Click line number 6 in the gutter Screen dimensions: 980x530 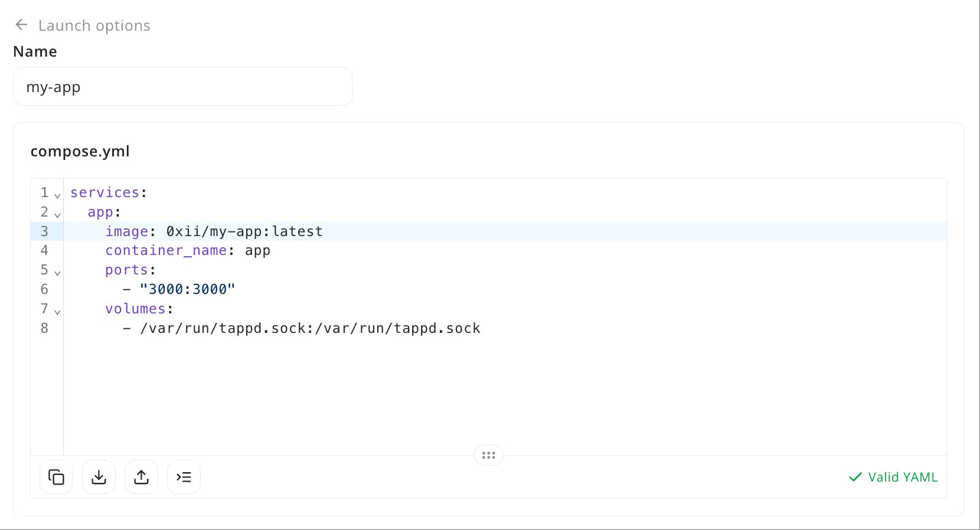tap(44, 289)
